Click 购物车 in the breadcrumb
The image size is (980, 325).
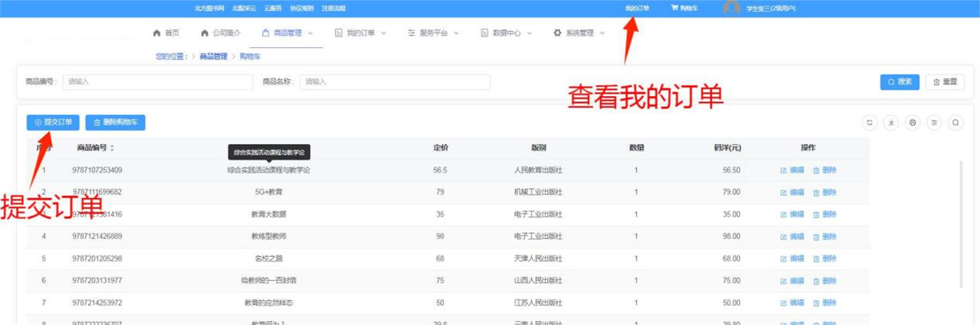250,56
